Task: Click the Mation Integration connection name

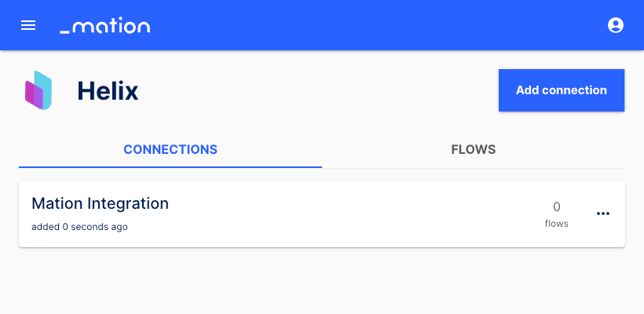Action: click(x=101, y=203)
